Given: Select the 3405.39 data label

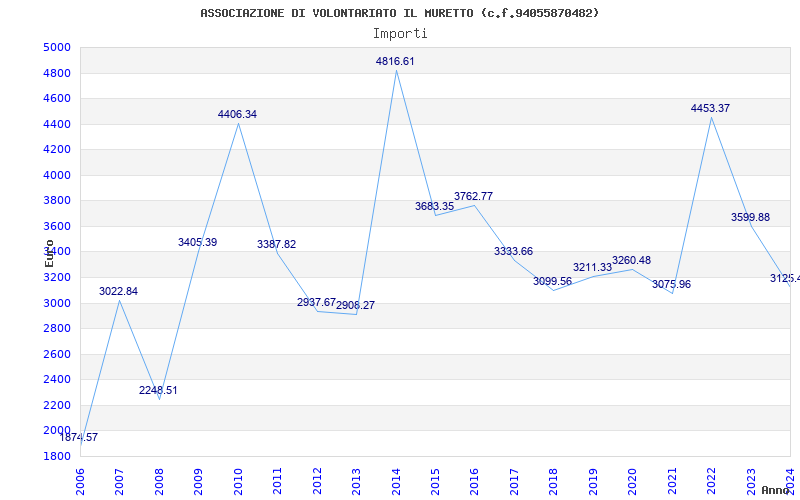Looking at the screenshot, I should click(197, 243).
